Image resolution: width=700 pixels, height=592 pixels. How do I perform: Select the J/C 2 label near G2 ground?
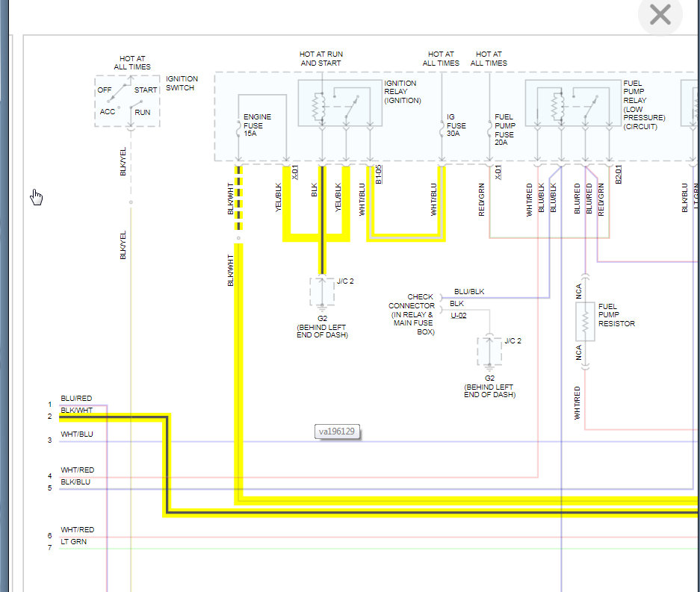(345, 281)
